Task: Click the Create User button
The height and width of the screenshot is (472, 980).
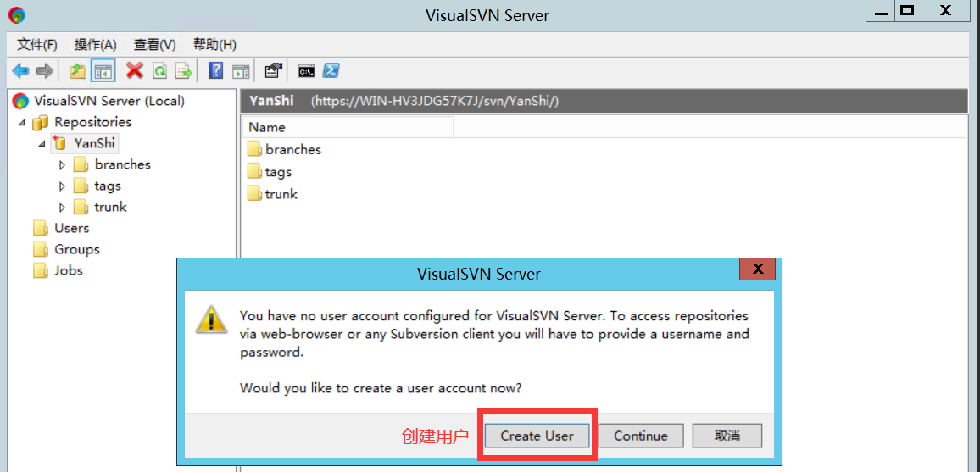Action: point(537,436)
